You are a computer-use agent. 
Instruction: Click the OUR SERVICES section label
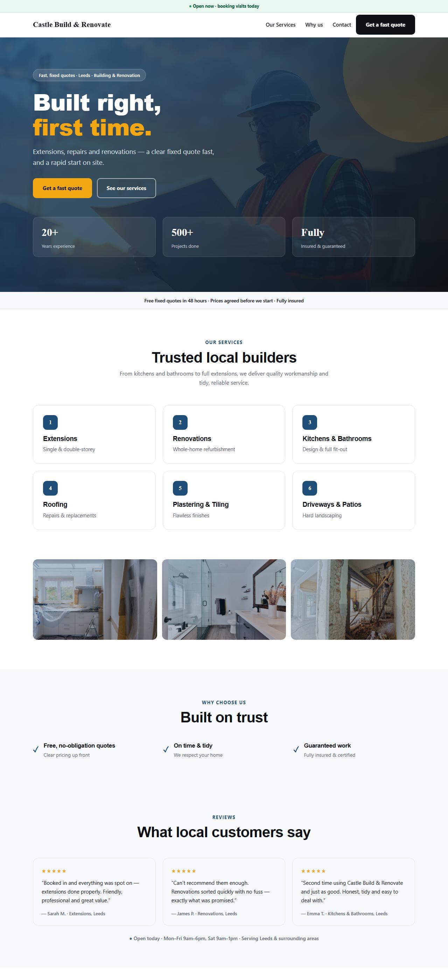click(224, 342)
